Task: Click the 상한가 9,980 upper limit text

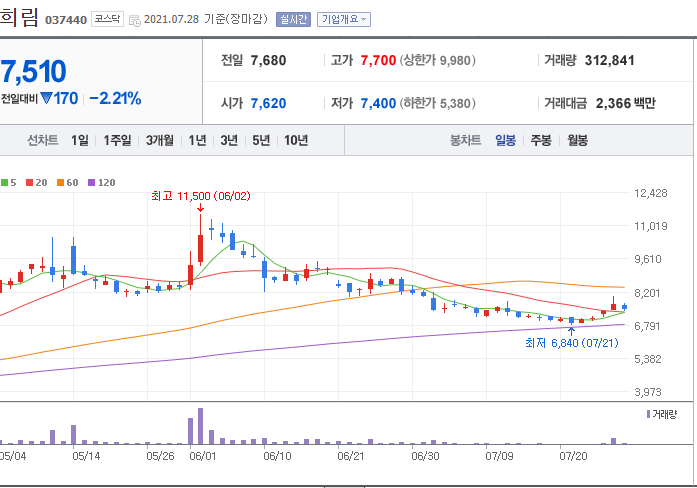Action: (x=437, y=60)
